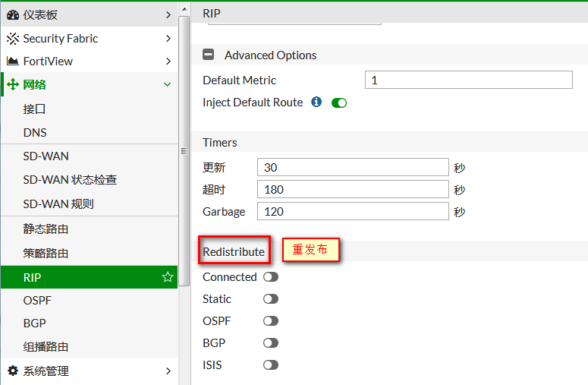The height and width of the screenshot is (385, 588).
Task: Click the Security Fabric icon in sidebar
Action: coord(13,39)
